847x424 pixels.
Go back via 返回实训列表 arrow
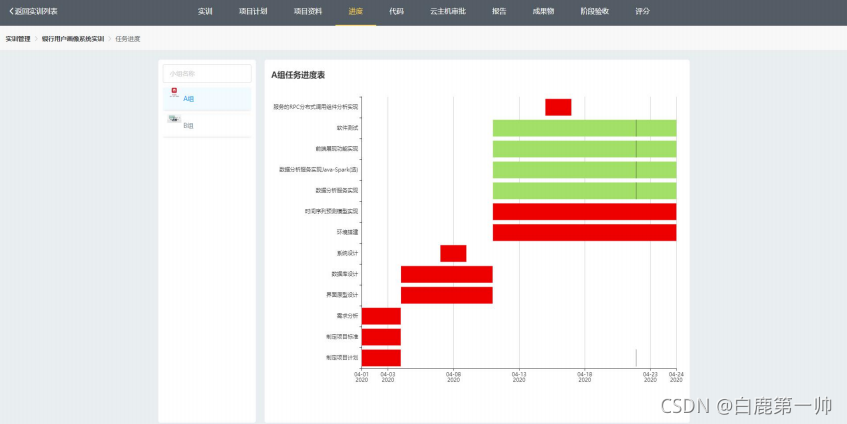pyautogui.click(x=33, y=11)
